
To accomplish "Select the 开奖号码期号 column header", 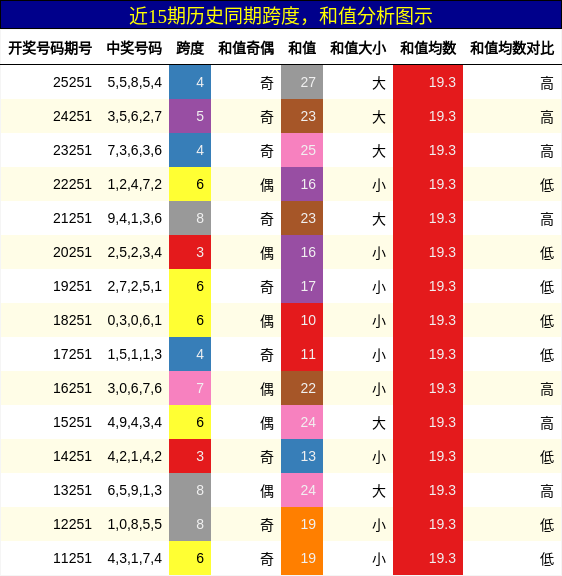I will pos(50,48).
